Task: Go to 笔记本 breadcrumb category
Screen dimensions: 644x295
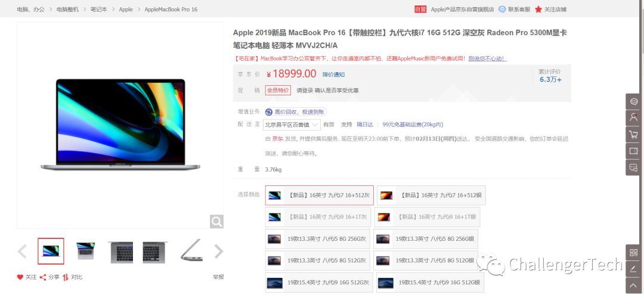Action: tap(99, 9)
